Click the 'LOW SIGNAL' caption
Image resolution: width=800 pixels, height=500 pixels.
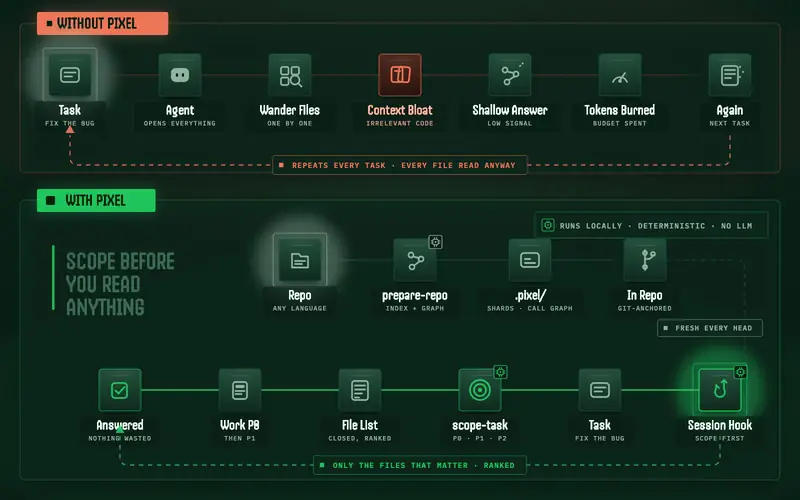[x=510, y=123]
